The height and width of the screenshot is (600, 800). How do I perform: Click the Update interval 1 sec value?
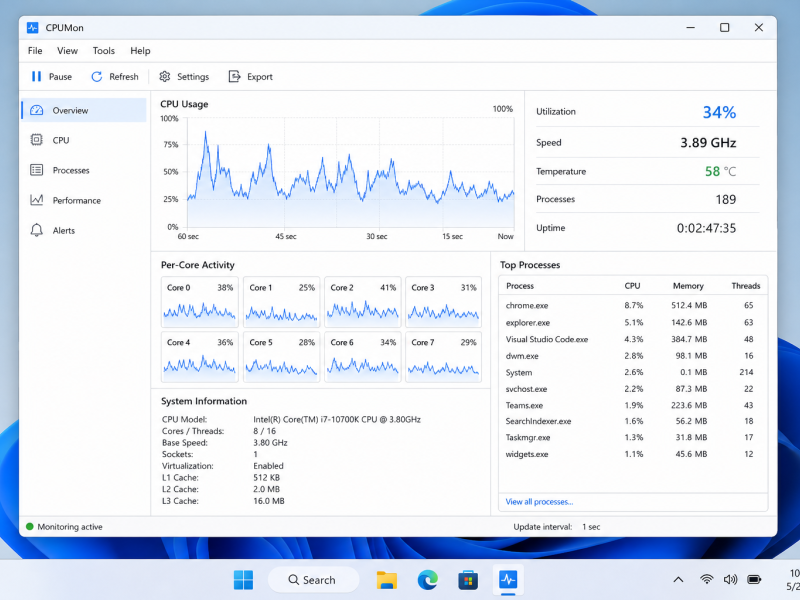pyautogui.click(x=591, y=527)
